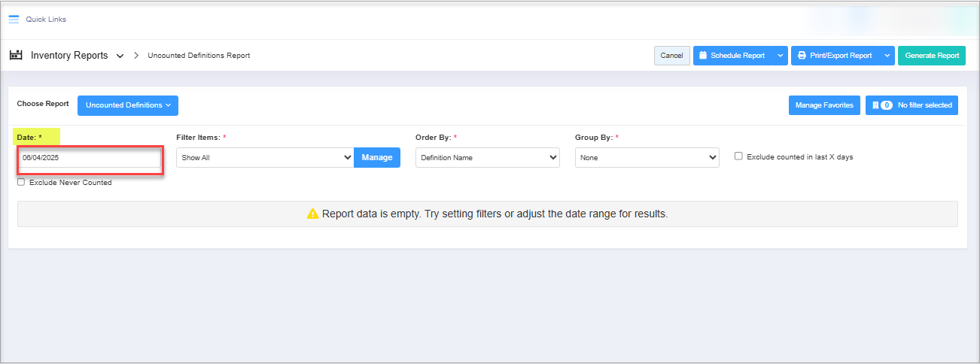Open the Order By Definition Name dropdown

pos(488,157)
